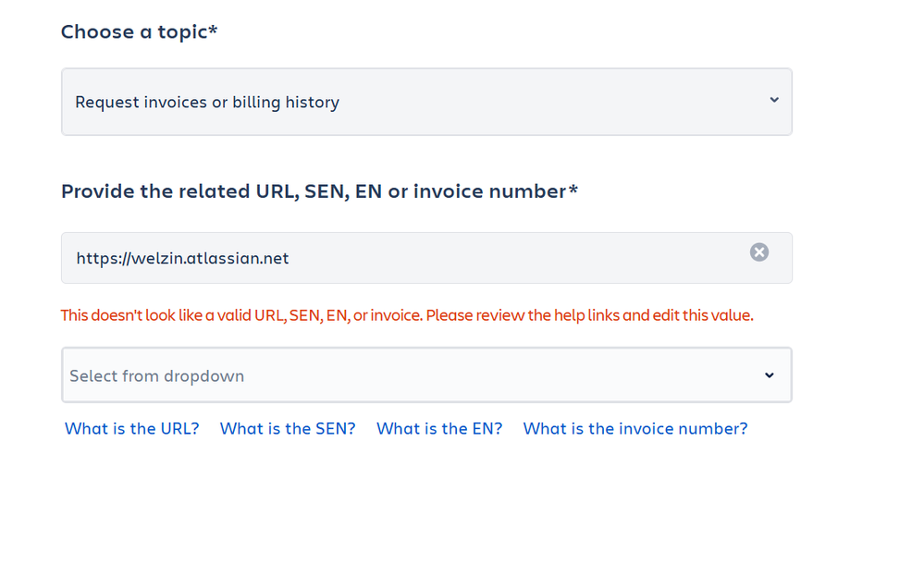Screen dimensions: 924x576
Task: Open 'What is the invoice number?' link
Action: pos(635,428)
